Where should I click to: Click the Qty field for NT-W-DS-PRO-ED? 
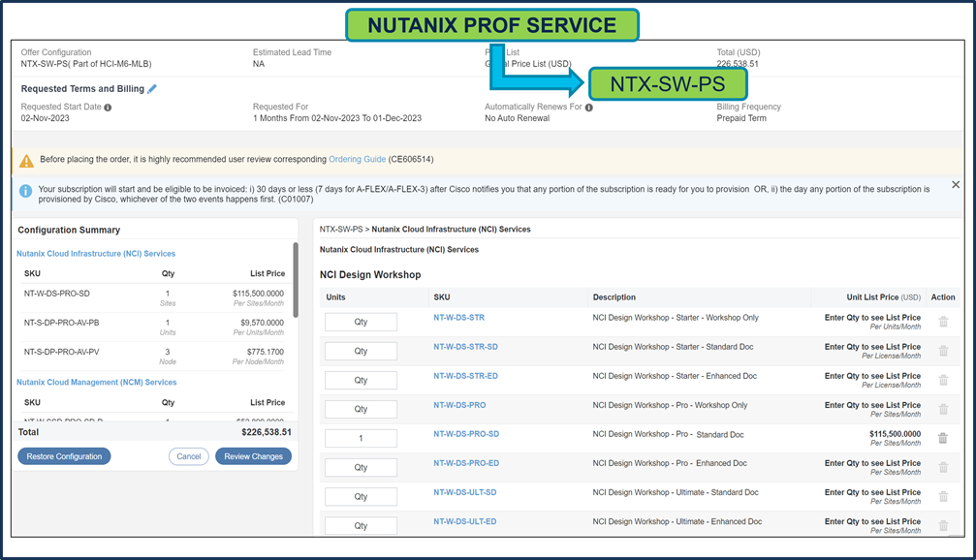click(361, 467)
